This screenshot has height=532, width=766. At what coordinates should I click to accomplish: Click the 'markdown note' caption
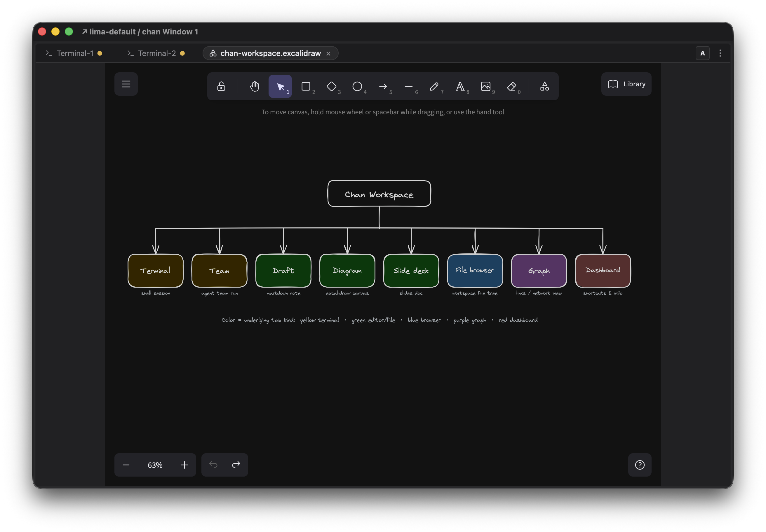(x=283, y=293)
